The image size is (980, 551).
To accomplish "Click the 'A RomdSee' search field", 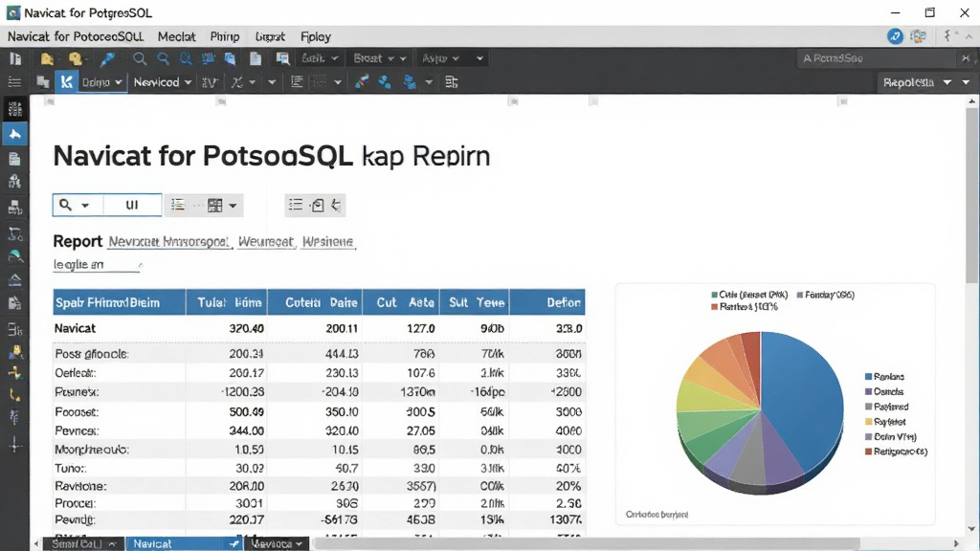I will (x=877, y=58).
